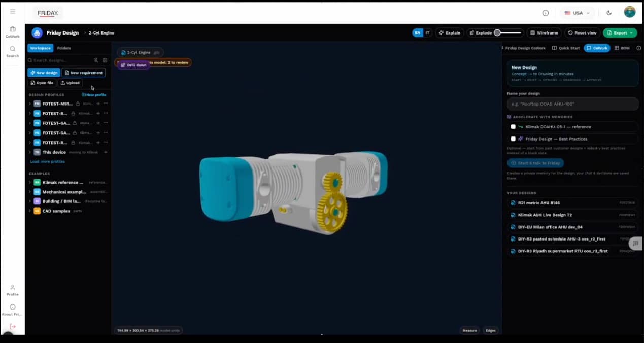Add item to first FDTEST-MS1 profile with plus

(98, 104)
